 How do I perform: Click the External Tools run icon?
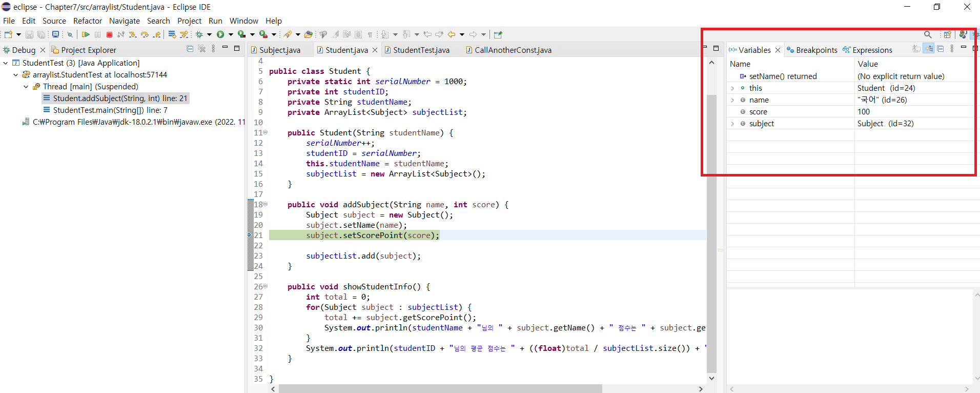263,34
